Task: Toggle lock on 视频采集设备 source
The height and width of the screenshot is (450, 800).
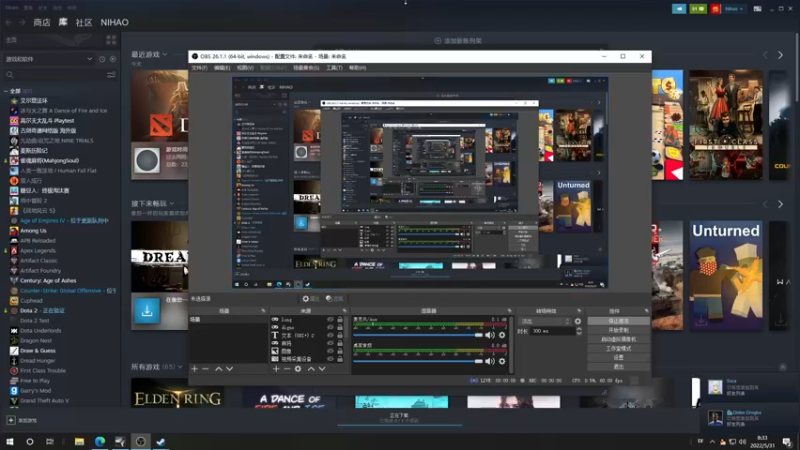Action: pos(340,359)
